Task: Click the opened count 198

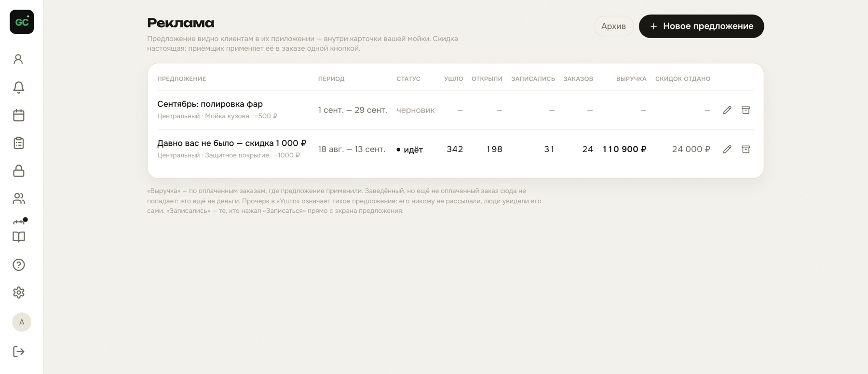Action: tap(494, 149)
